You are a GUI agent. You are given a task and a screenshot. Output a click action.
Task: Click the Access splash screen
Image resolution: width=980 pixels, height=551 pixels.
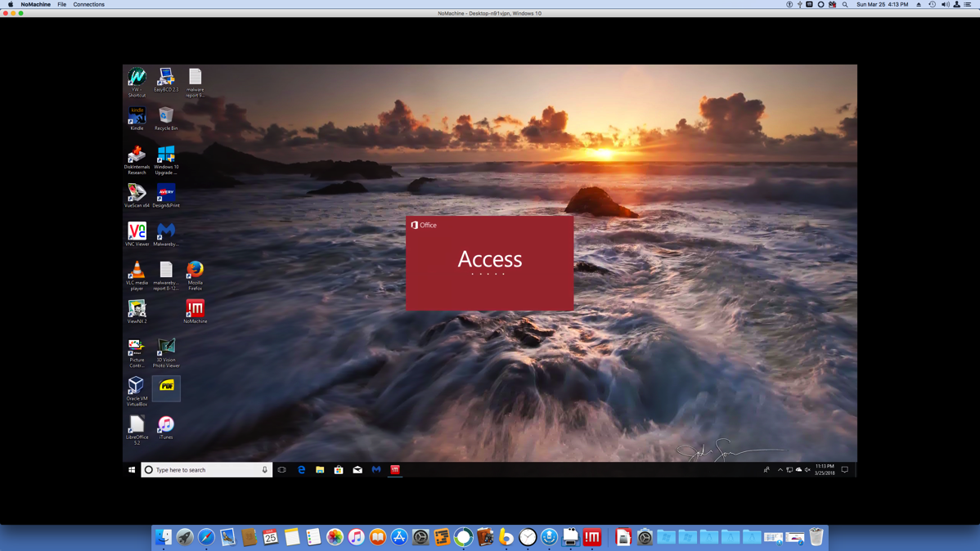[489, 263]
